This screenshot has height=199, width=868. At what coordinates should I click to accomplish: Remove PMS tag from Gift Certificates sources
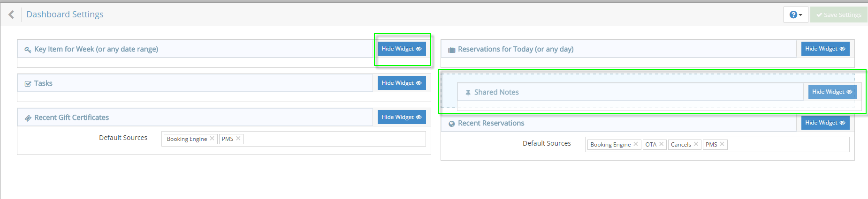[x=238, y=139]
